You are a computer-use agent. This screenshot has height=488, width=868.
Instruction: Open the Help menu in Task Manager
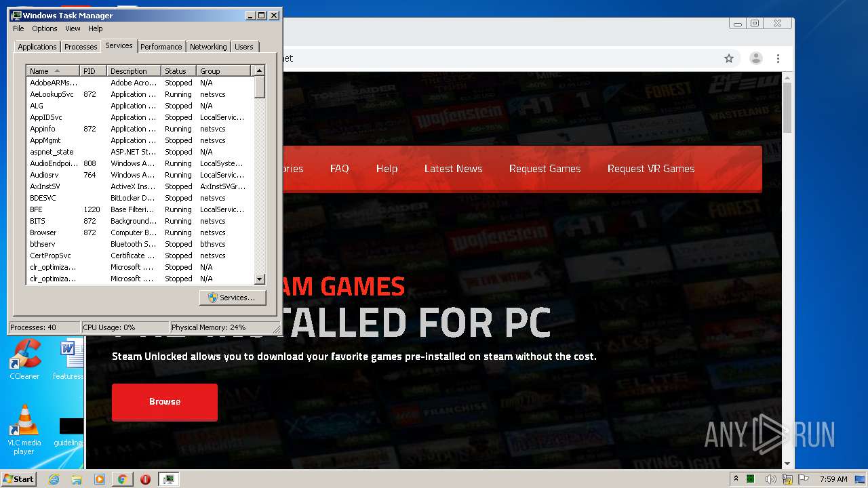[96, 28]
